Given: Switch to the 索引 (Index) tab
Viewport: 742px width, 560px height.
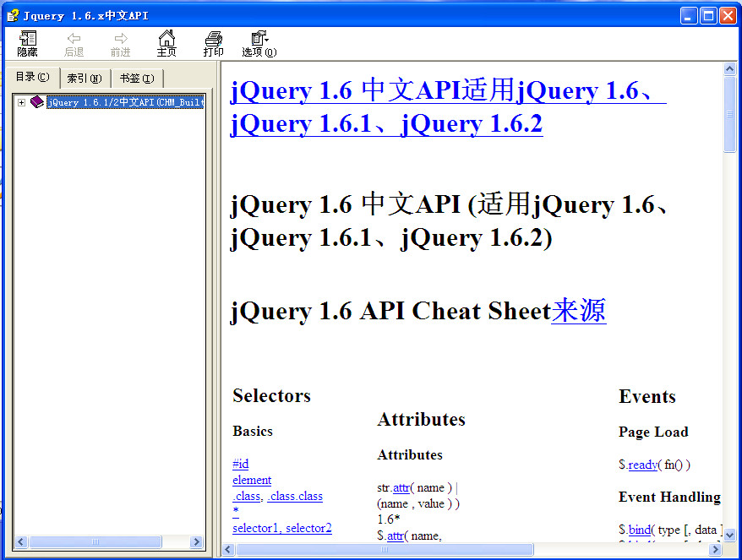Looking at the screenshot, I should pos(85,79).
